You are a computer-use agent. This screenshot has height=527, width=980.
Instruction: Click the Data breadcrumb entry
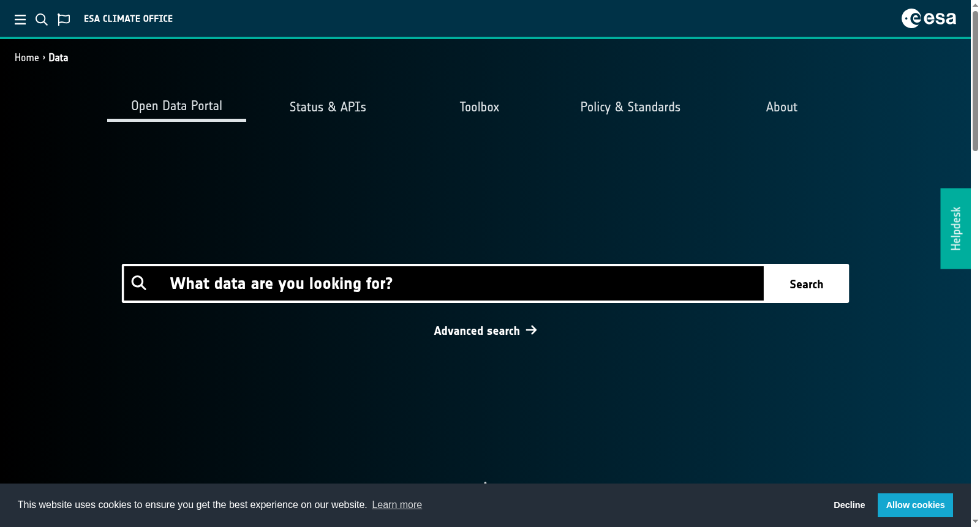pos(58,58)
